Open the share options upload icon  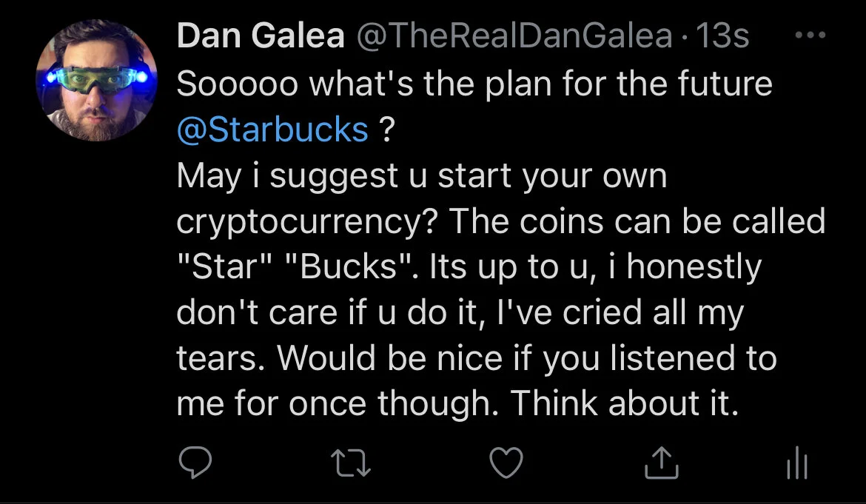[662, 463]
